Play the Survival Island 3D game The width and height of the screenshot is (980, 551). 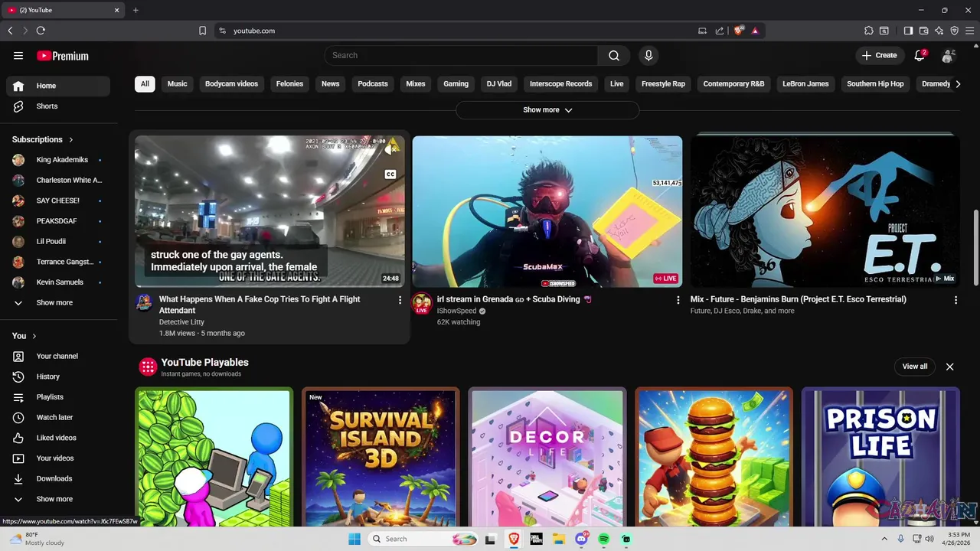[x=381, y=458]
